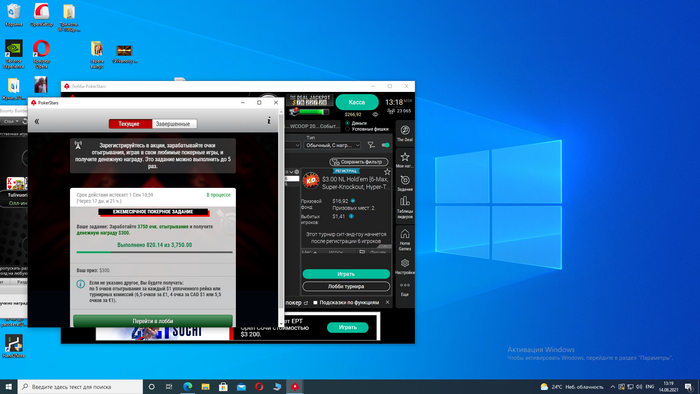Open Opera from taskbar

[259, 386]
